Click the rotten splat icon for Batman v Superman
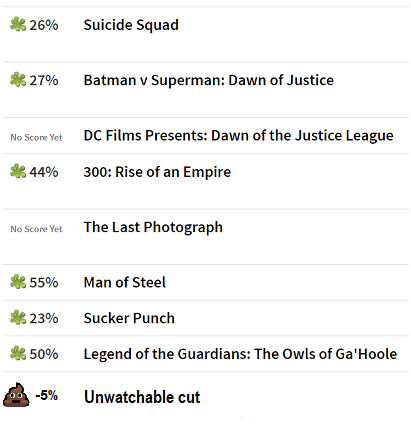The image size is (411, 441). [18, 80]
